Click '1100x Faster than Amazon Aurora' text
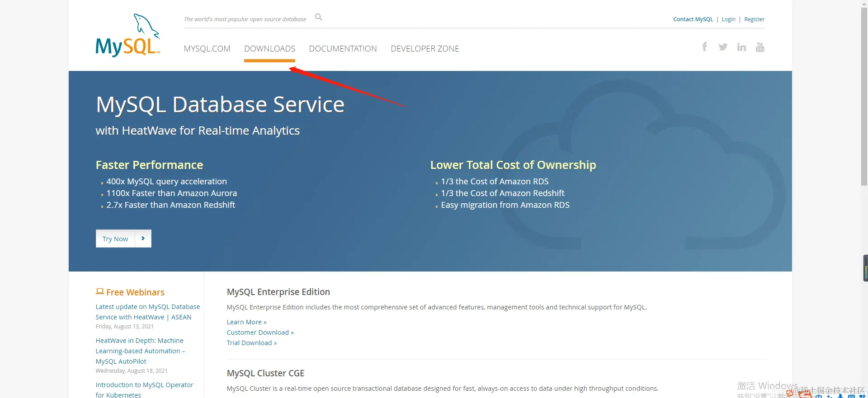Viewport: 868px width, 398px height. (171, 193)
